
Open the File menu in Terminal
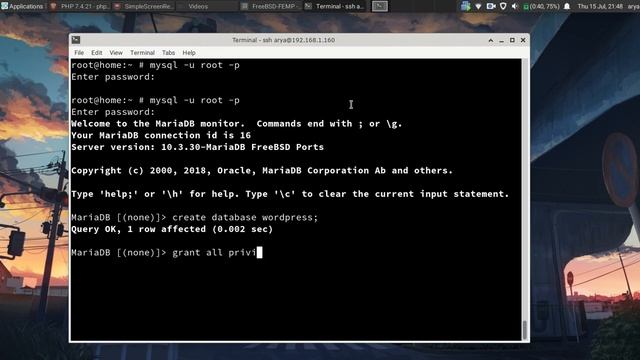[79, 53]
